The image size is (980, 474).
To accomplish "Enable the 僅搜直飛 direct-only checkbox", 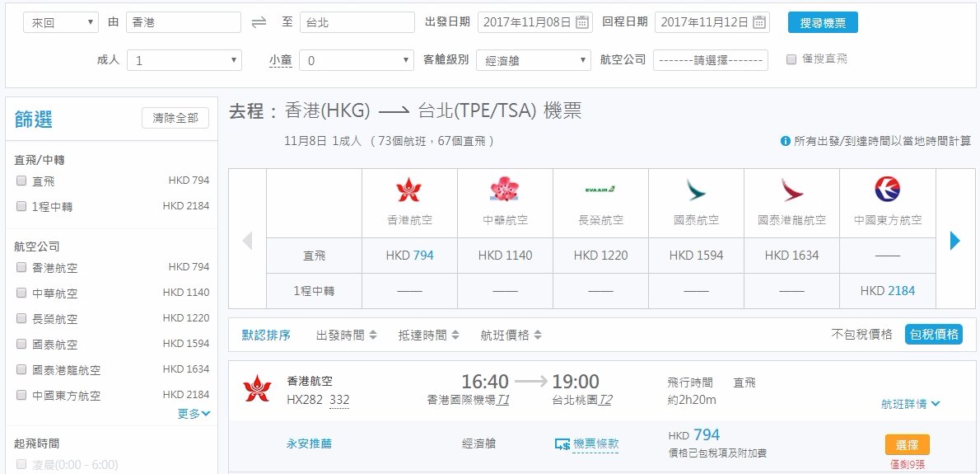I will tap(791, 59).
